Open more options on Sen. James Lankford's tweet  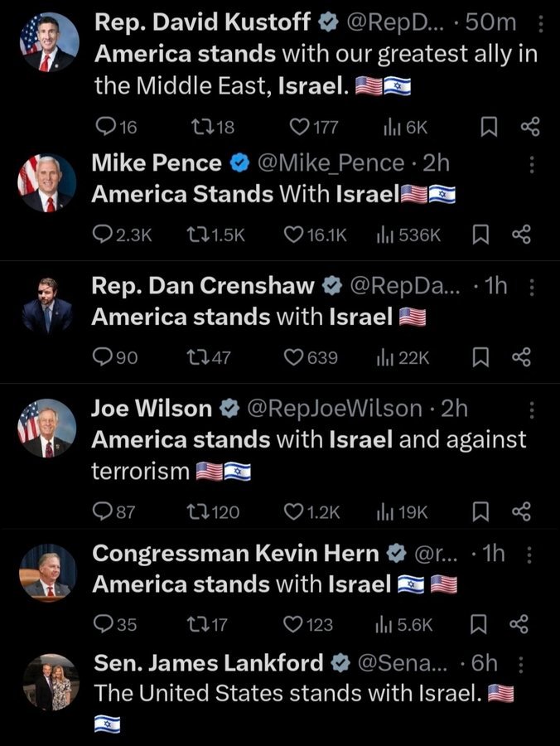(520, 665)
